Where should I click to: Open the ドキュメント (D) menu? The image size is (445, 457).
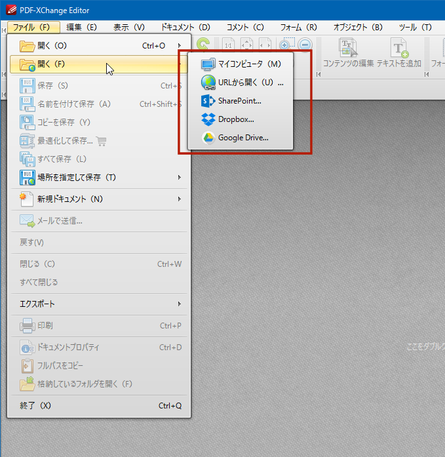coord(185,27)
